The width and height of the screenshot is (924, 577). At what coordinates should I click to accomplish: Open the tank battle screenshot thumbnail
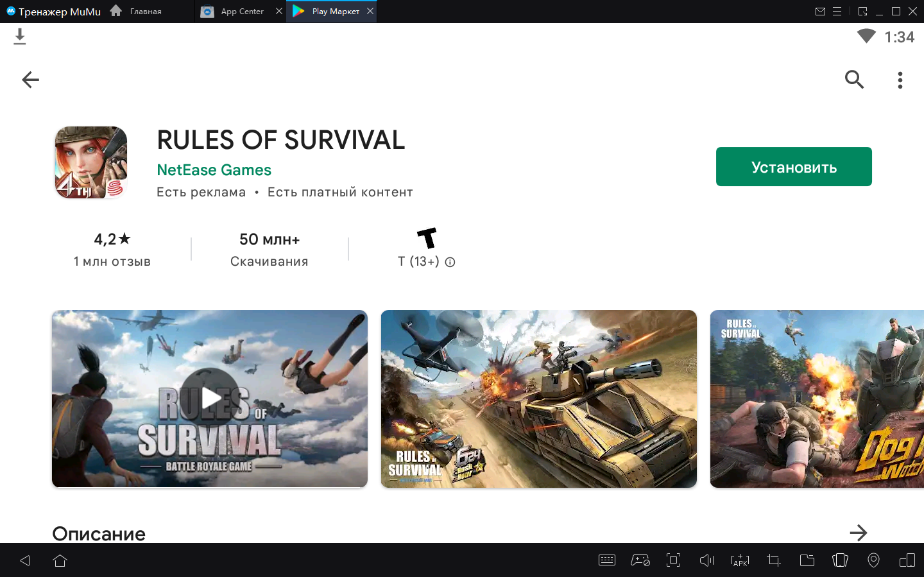[x=538, y=399]
